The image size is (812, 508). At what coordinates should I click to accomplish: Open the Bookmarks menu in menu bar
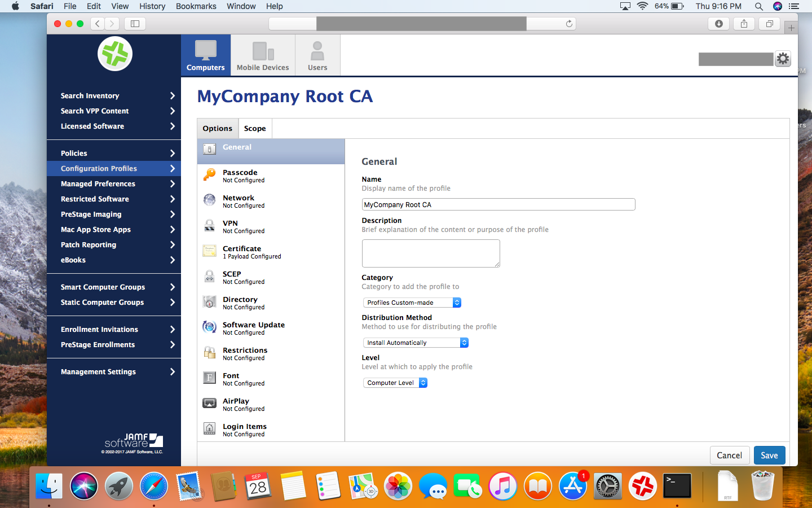coord(196,6)
